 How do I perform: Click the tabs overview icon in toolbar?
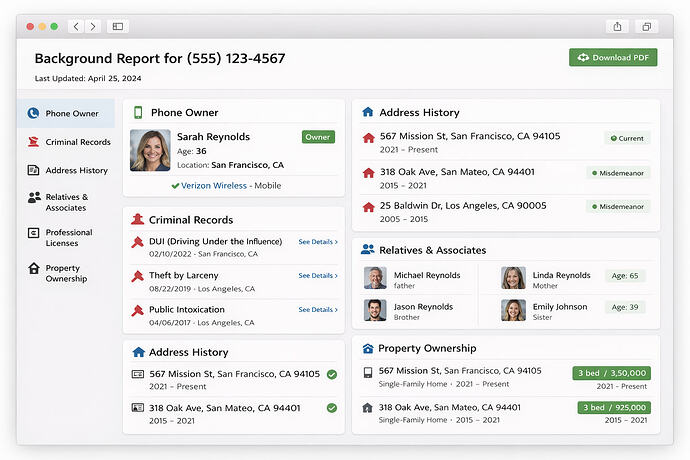click(x=646, y=26)
